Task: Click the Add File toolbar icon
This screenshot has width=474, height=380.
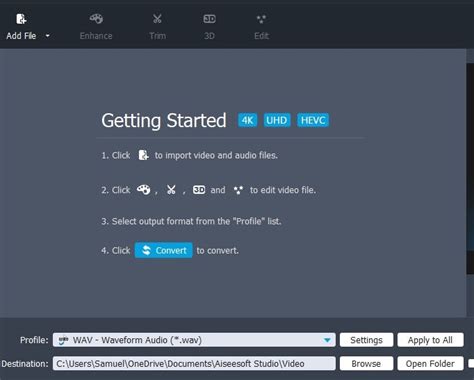Action: [21, 19]
